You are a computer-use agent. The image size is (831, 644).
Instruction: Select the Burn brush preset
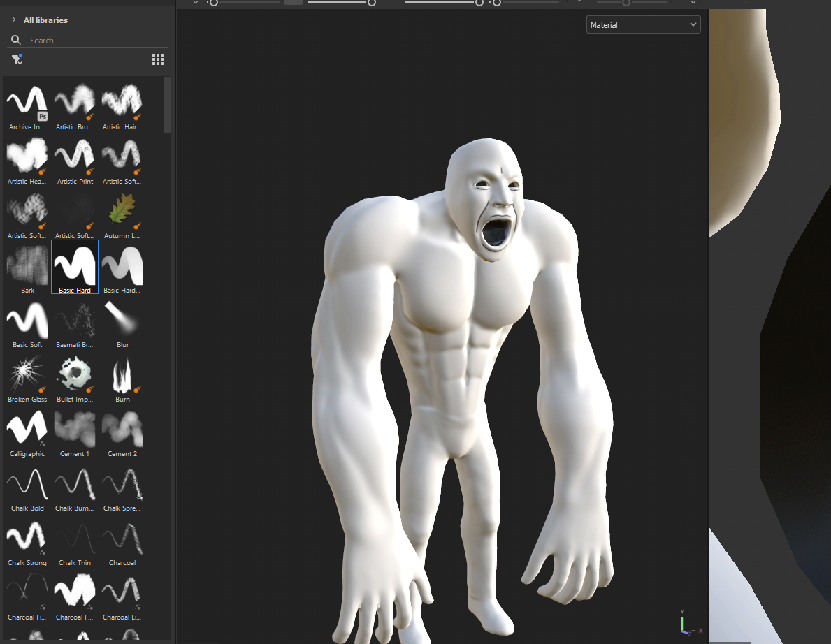(122, 374)
